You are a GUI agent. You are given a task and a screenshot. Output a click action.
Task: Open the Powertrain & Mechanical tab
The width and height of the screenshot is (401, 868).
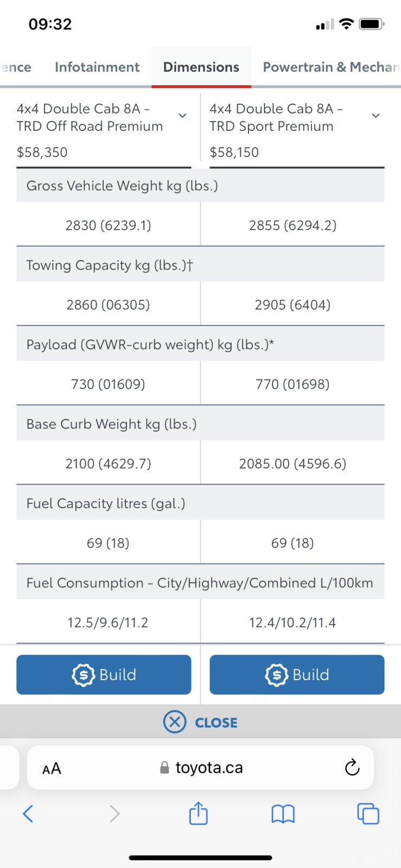pos(332,67)
